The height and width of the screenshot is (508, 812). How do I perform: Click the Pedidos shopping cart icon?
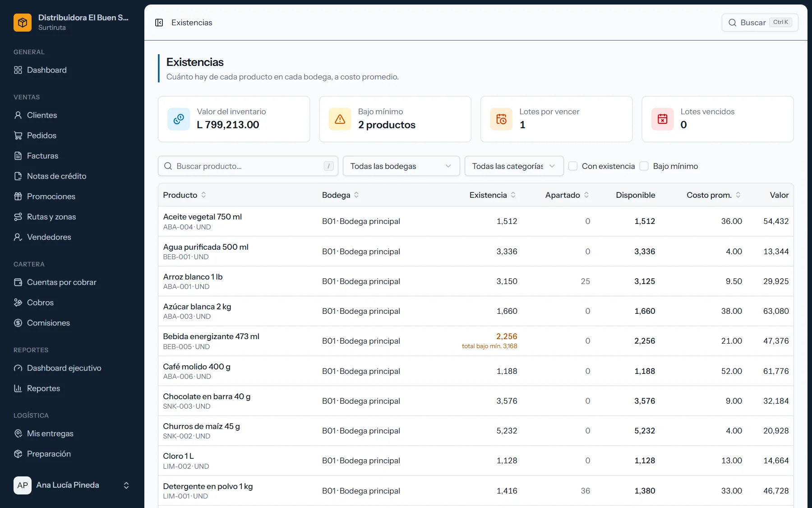pyautogui.click(x=18, y=135)
